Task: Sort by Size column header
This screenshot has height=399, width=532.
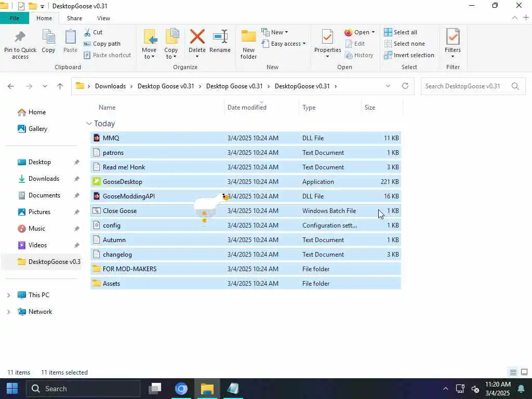Action: tap(369, 108)
